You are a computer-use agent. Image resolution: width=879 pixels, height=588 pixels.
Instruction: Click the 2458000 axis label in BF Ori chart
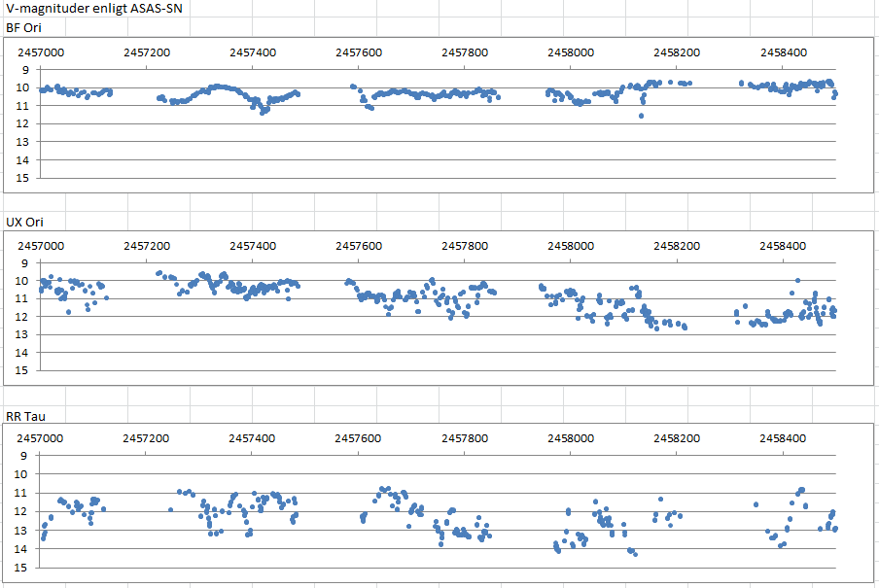point(571,52)
